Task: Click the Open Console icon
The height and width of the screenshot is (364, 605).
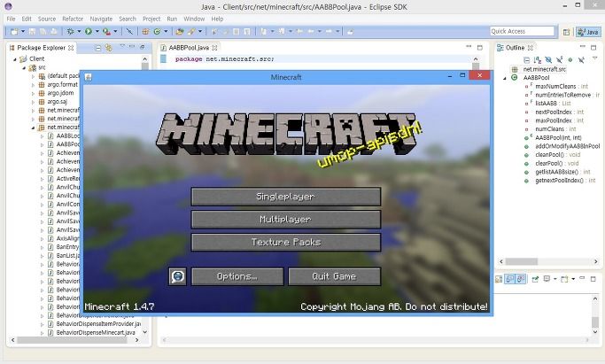Action: (x=564, y=279)
